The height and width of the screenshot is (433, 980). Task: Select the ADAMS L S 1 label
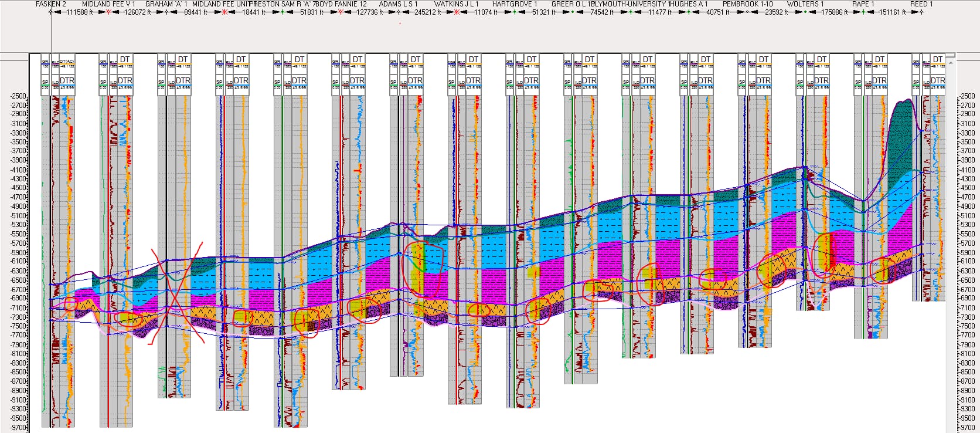coord(399,4)
